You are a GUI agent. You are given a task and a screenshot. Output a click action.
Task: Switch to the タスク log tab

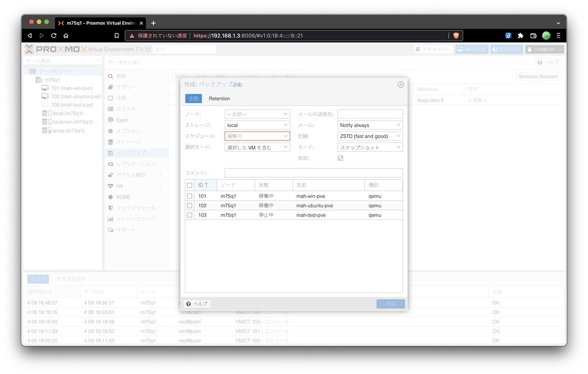tap(38, 279)
